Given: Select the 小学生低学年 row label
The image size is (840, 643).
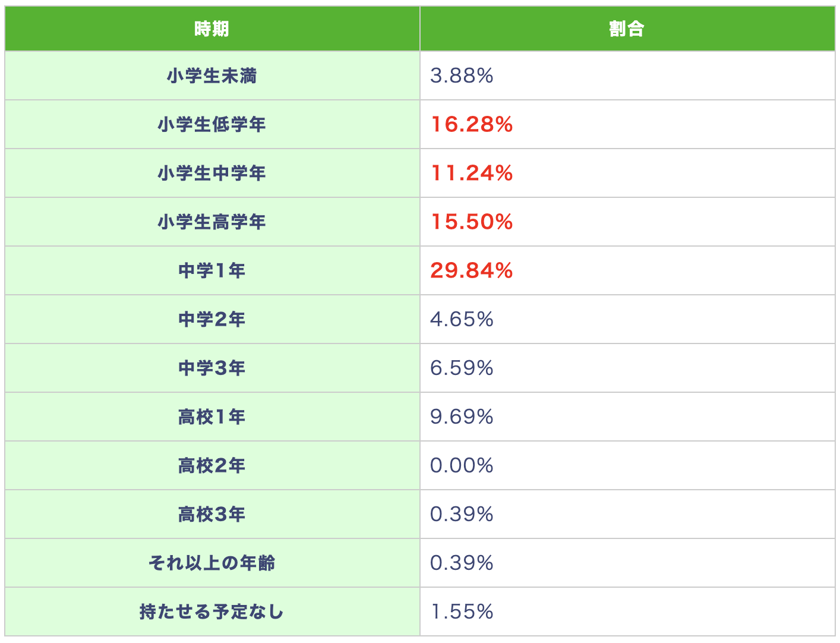Looking at the screenshot, I should click(x=211, y=125).
